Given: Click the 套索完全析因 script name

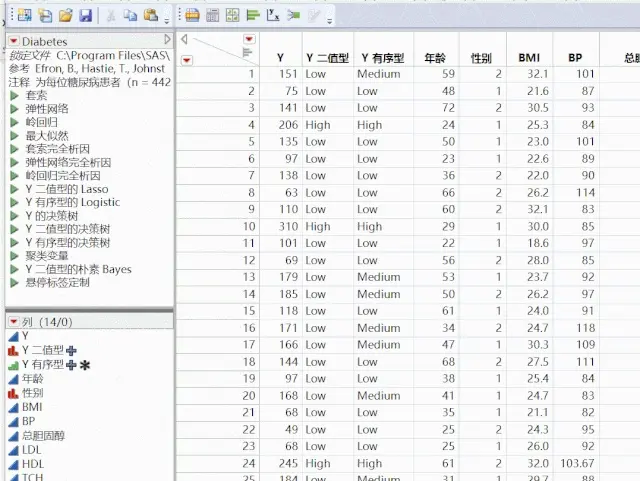Looking at the screenshot, I should pos(58,149).
